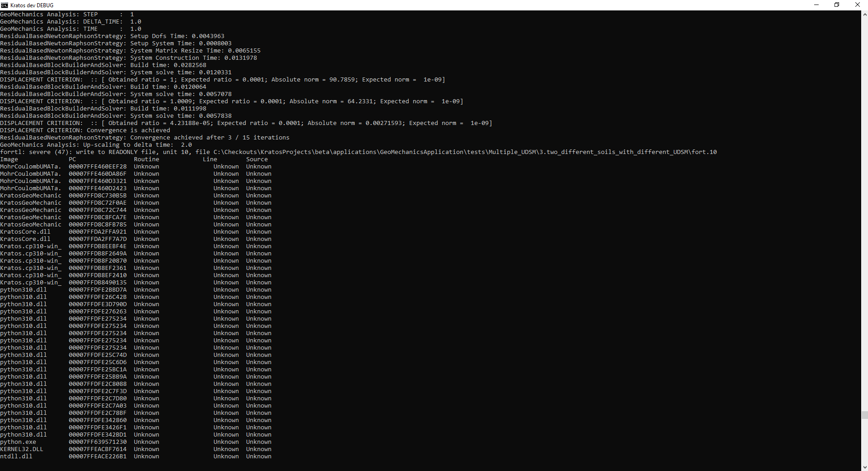Click the 'KERNEL32.DLL' image name

click(22, 449)
